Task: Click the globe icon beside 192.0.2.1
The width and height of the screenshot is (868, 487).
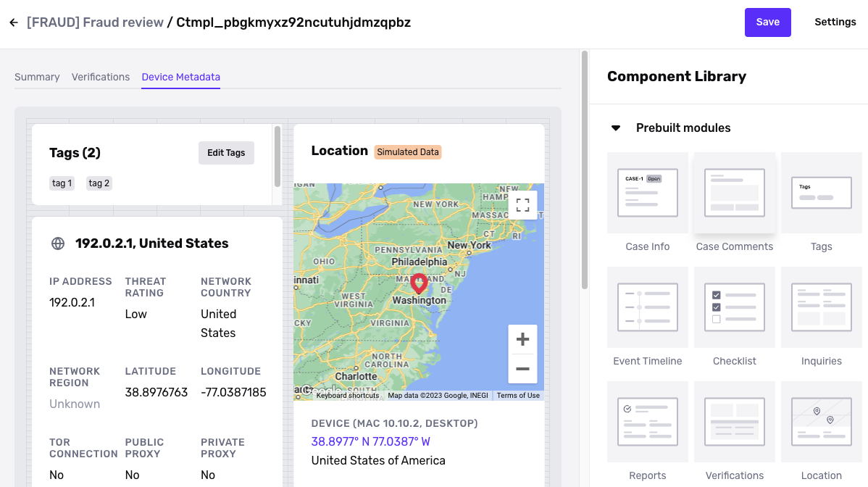Action: point(57,243)
